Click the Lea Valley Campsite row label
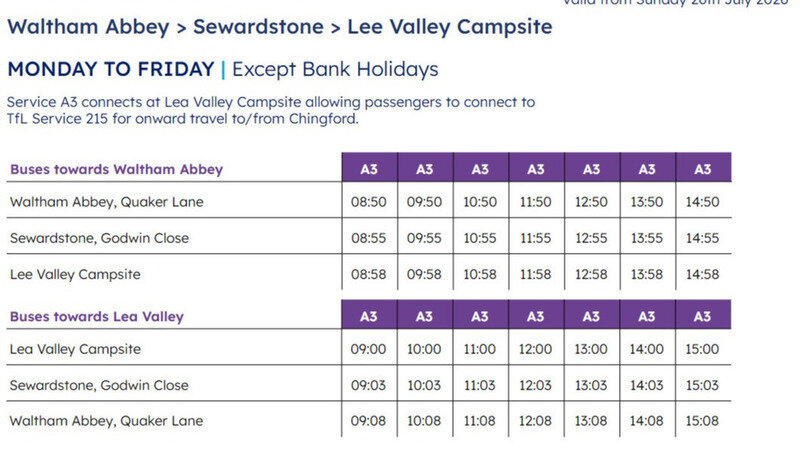The width and height of the screenshot is (800, 450). coord(75,349)
